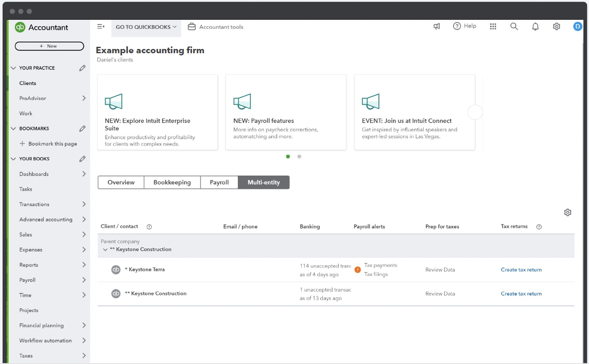
Task: Open the D user profile avatar
Action: (x=577, y=27)
